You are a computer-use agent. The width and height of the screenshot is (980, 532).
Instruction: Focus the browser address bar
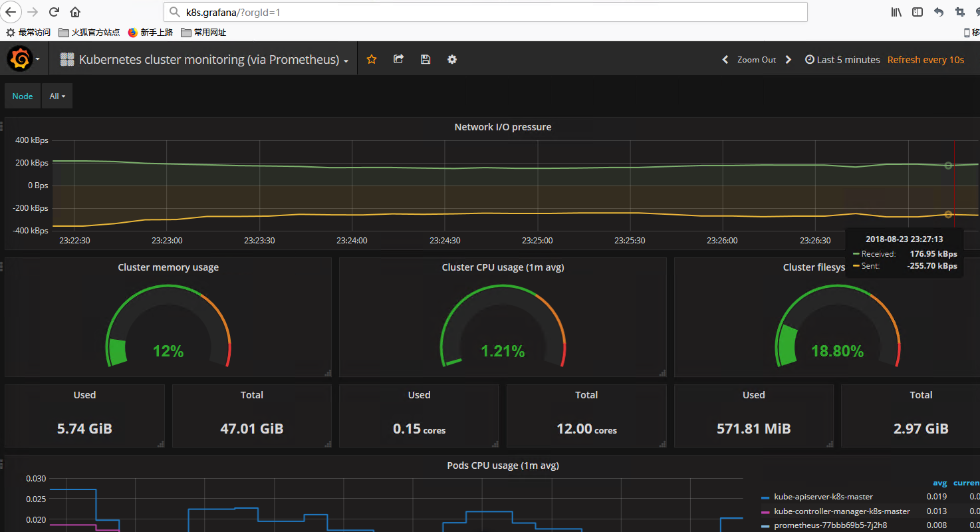tap(485, 12)
